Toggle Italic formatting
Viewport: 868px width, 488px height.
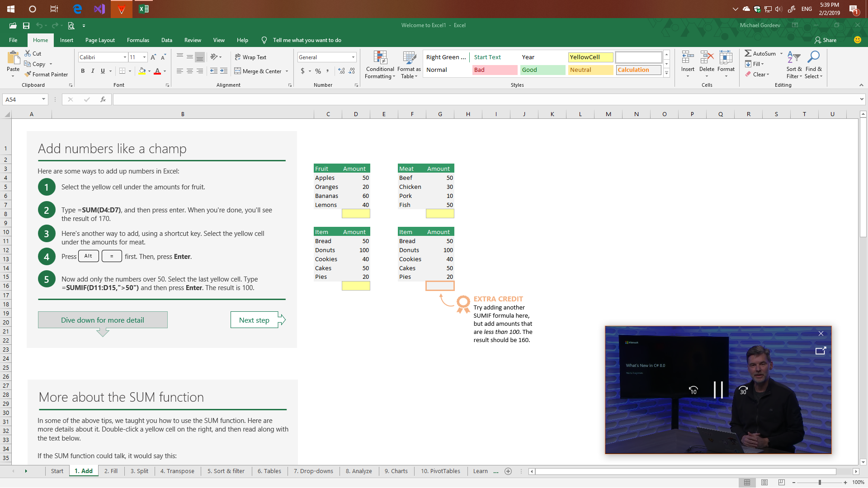[x=93, y=71]
